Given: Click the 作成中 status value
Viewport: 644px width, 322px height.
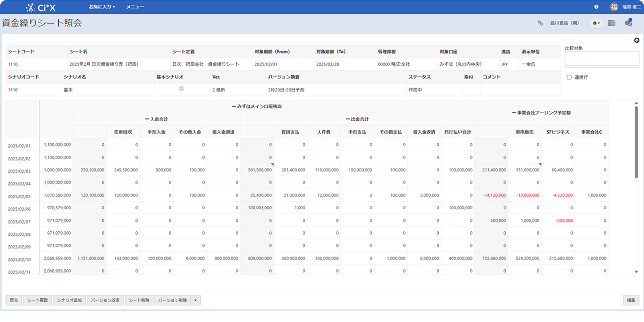Looking at the screenshot, I should 415,90.
